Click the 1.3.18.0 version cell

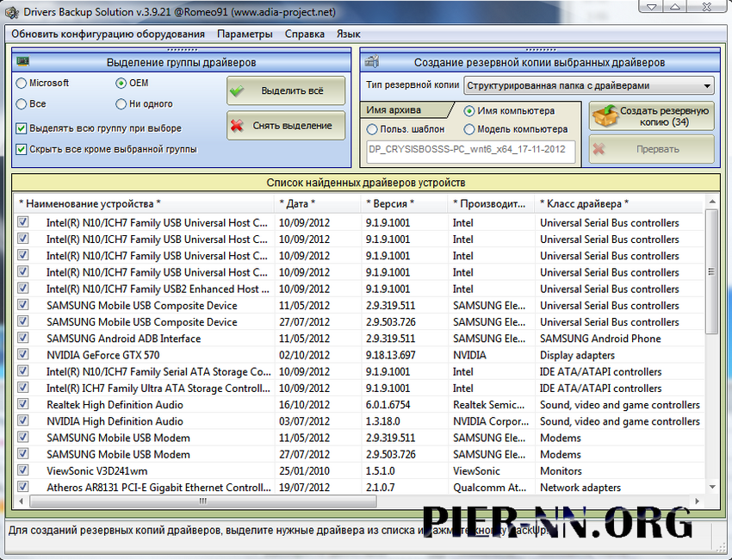pyautogui.click(x=383, y=421)
